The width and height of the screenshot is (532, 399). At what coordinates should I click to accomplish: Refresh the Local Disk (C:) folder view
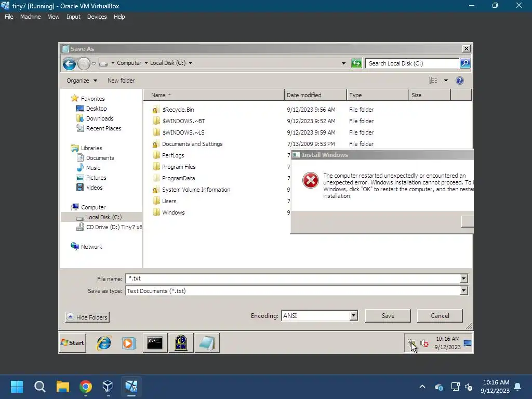(356, 63)
